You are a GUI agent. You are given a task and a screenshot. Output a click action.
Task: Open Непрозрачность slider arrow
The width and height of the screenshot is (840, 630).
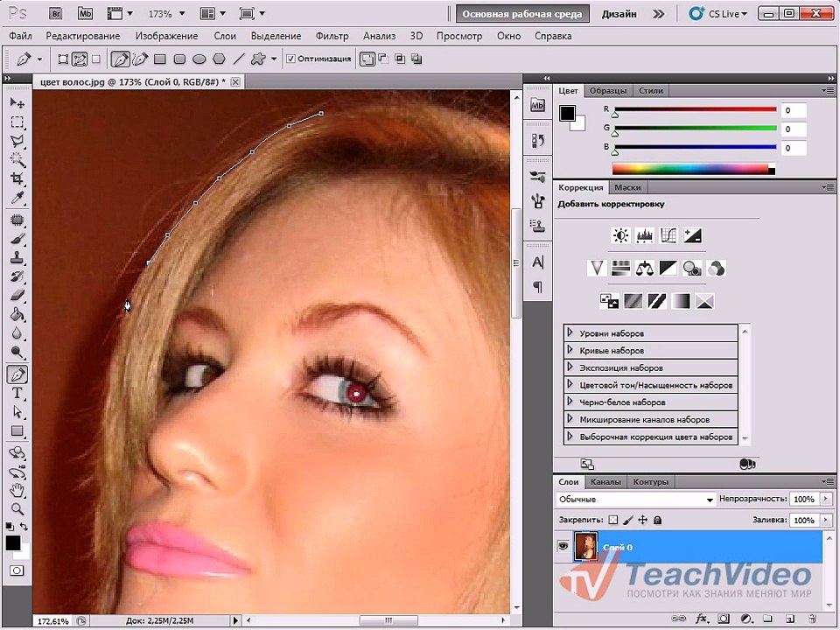click(x=825, y=500)
